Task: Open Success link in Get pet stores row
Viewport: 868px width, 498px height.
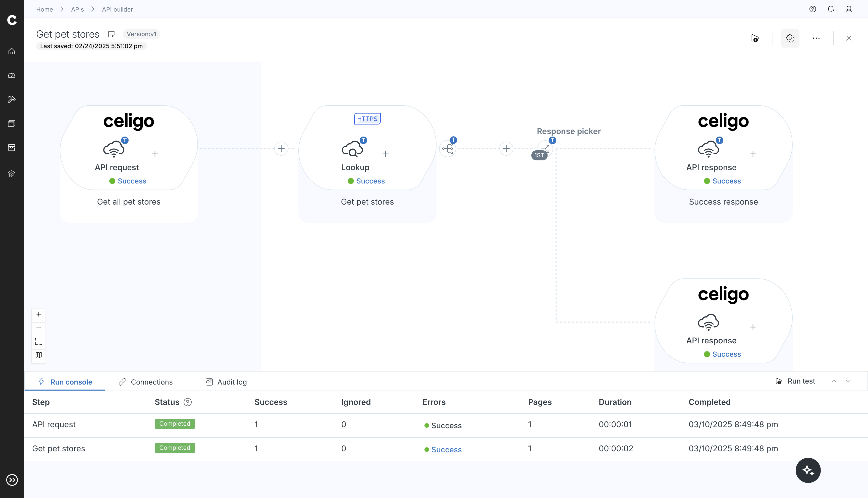Action: point(447,450)
